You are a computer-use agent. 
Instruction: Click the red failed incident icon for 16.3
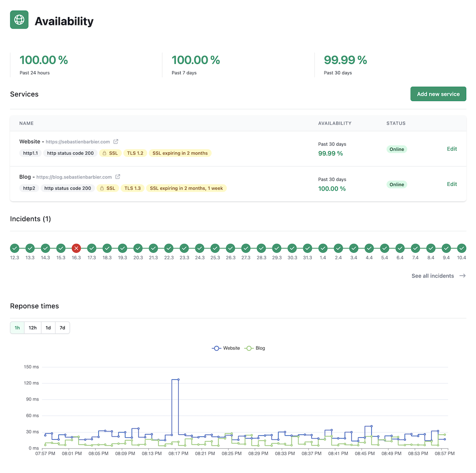click(x=76, y=248)
